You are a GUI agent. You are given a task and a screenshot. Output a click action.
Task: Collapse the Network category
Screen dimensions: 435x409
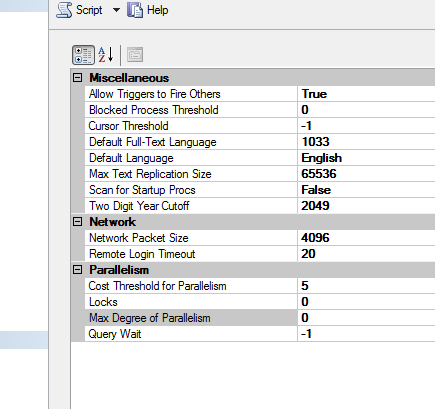click(x=77, y=222)
